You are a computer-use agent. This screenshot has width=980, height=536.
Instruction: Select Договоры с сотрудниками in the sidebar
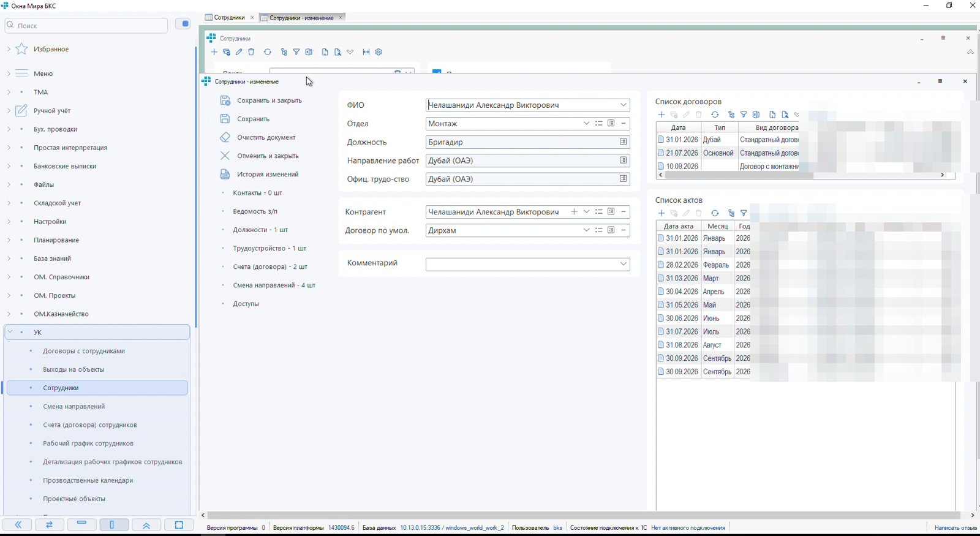point(84,351)
